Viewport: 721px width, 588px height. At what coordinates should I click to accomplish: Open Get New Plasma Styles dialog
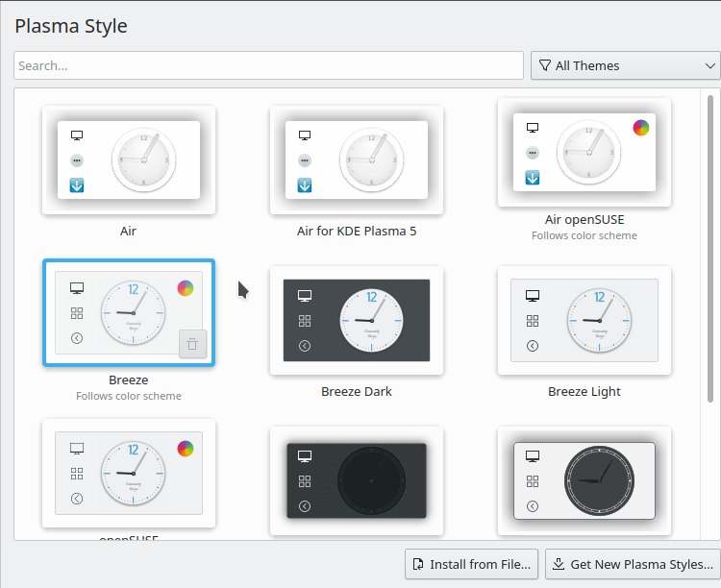(x=633, y=564)
